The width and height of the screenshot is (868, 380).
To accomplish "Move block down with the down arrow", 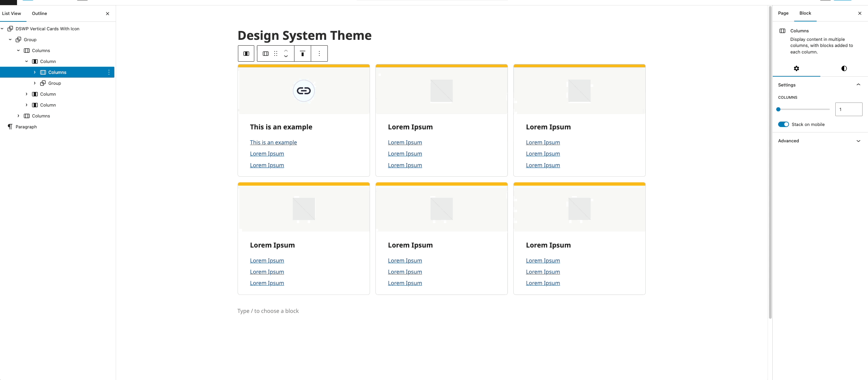I will click(286, 57).
